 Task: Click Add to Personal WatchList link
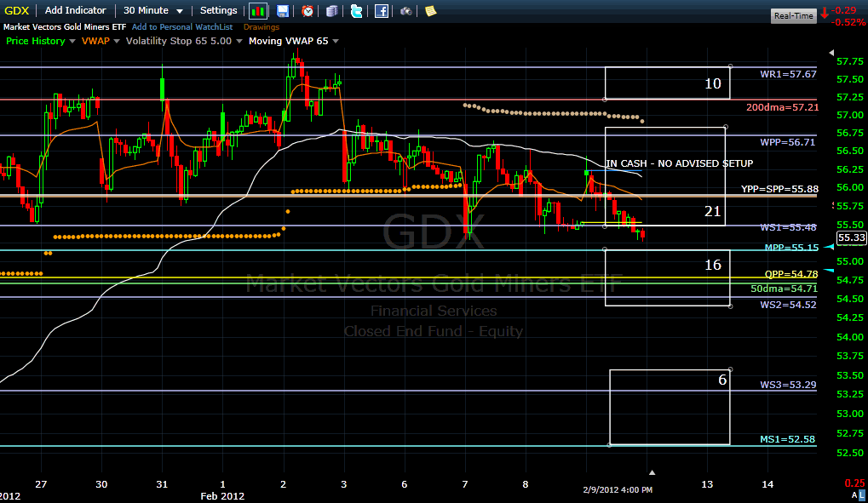[x=182, y=26]
